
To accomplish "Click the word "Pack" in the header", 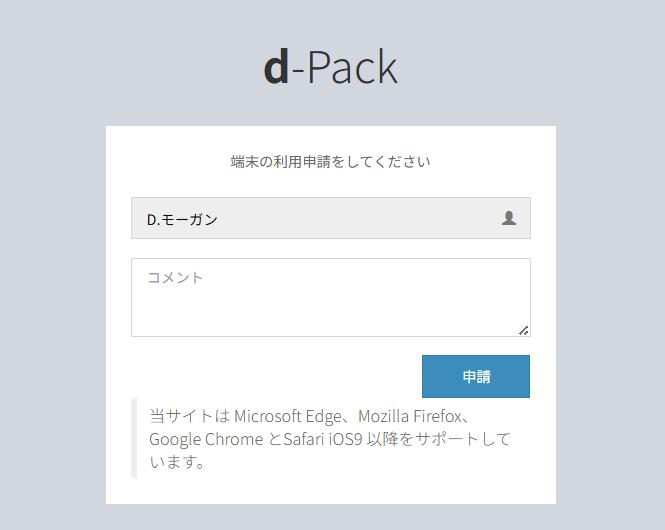I will (x=352, y=66).
